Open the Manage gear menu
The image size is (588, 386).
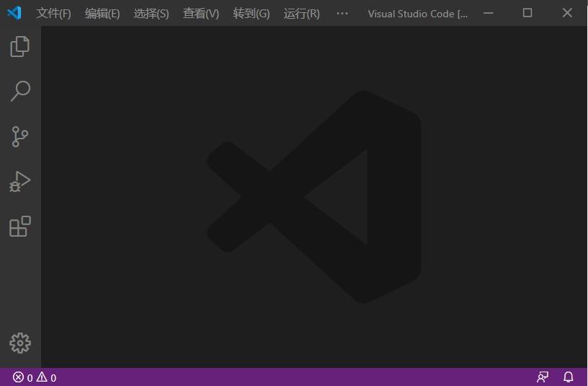[x=20, y=343]
